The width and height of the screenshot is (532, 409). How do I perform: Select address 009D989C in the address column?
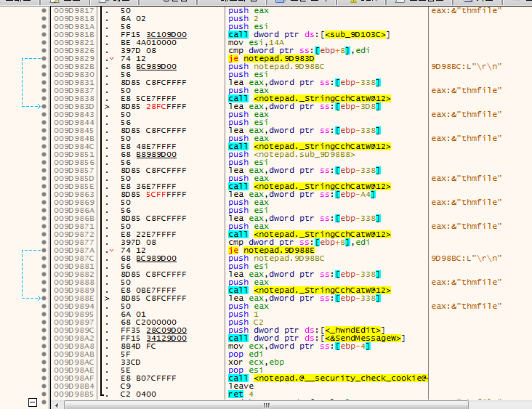point(74,331)
